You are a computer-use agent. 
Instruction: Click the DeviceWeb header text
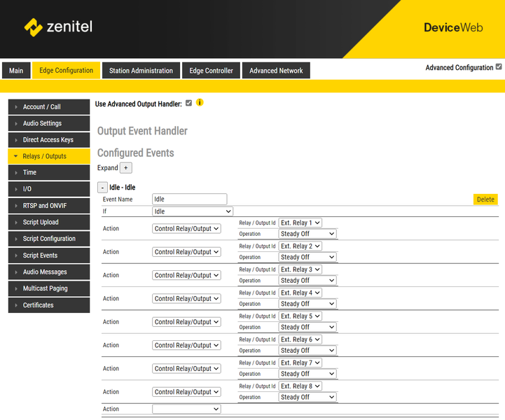pyautogui.click(x=453, y=28)
